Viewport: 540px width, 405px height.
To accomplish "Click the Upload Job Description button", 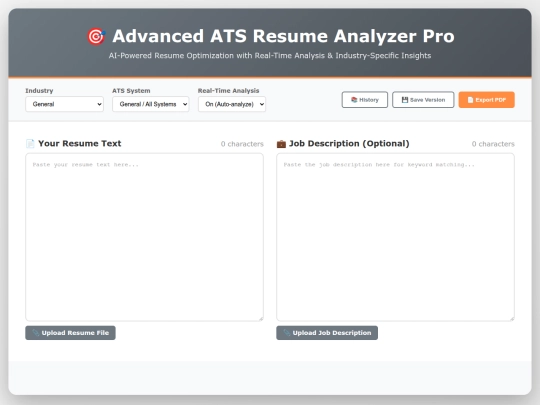I will pyautogui.click(x=327, y=333).
